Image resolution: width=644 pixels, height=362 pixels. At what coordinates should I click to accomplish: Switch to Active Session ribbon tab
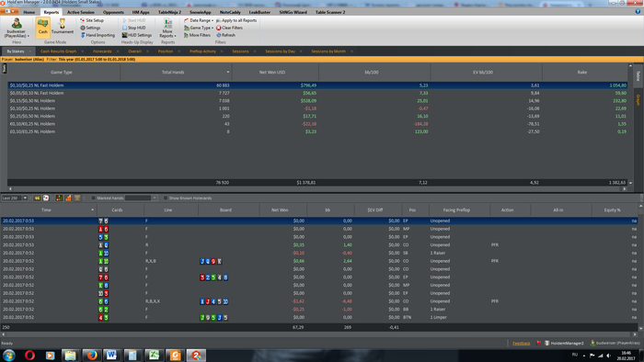(81, 12)
